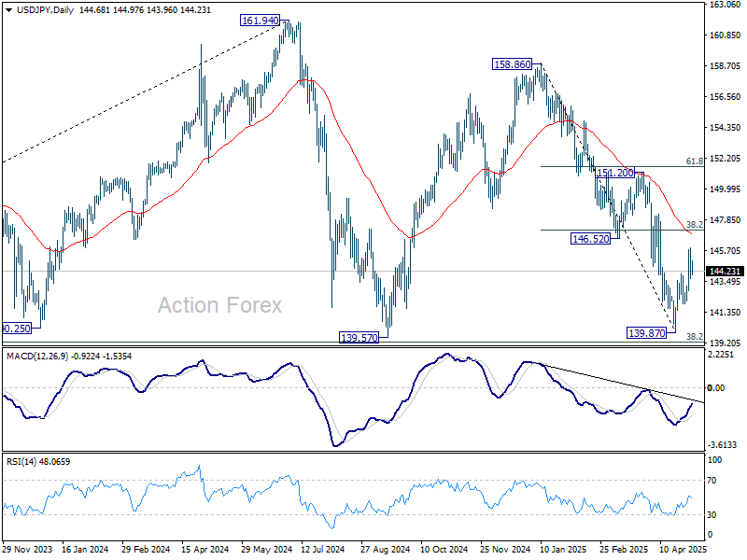This screenshot has height=560, width=747.
Task: Click the Action Forex watermark
Action: 218,305
